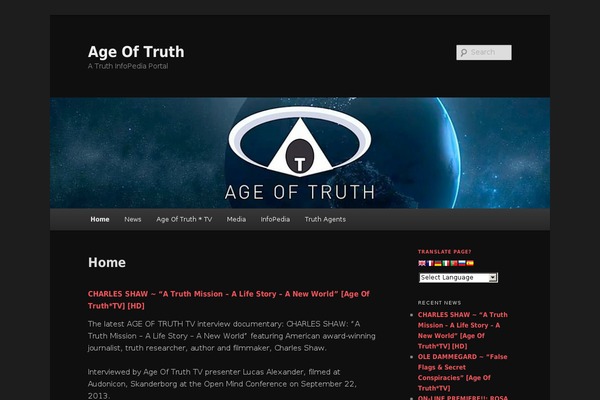Go to the Home menu item
Viewport: 600px width, 400px height.
point(100,219)
